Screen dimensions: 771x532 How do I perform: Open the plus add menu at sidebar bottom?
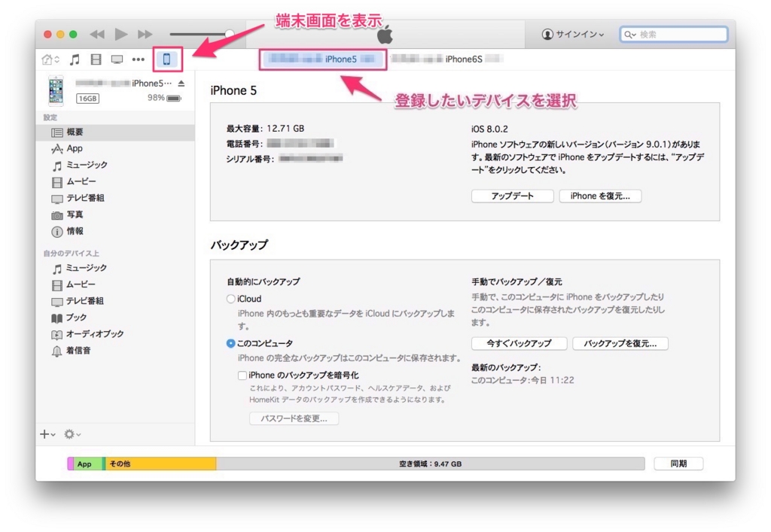pyautogui.click(x=47, y=434)
